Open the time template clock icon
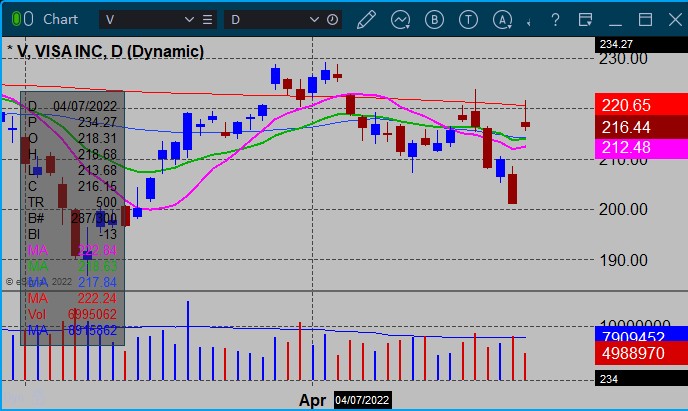Image resolution: width=688 pixels, height=411 pixels. coord(333,20)
